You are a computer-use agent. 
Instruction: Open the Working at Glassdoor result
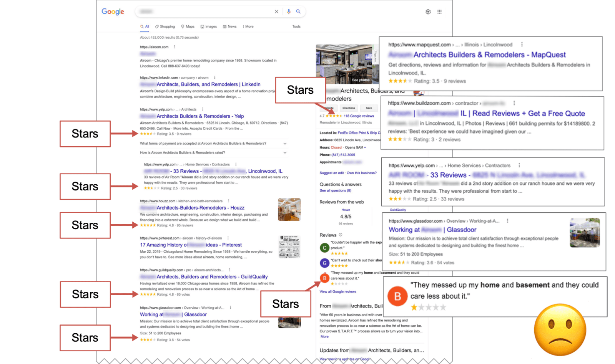pyautogui.click(x=173, y=314)
